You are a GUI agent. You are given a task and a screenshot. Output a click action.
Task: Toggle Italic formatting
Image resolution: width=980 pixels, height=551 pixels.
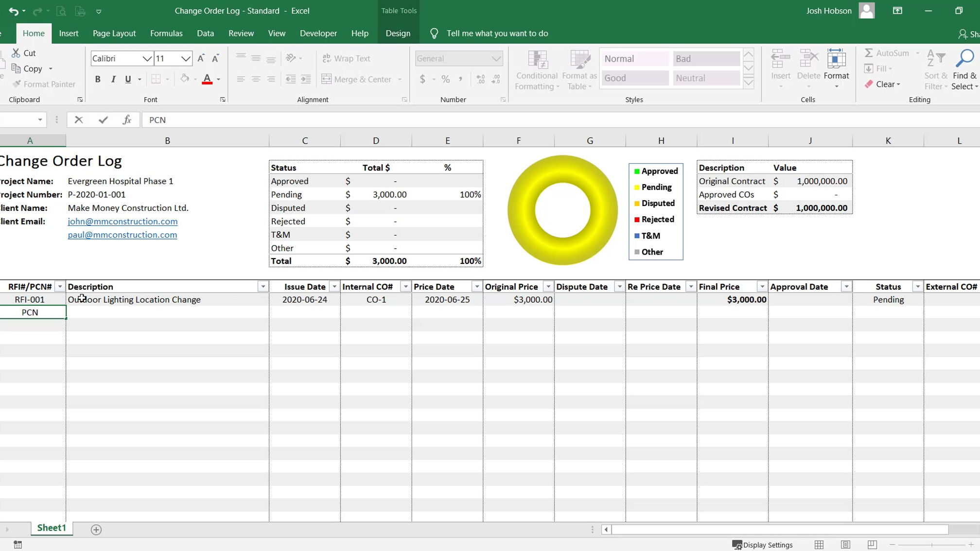click(x=113, y=79)
